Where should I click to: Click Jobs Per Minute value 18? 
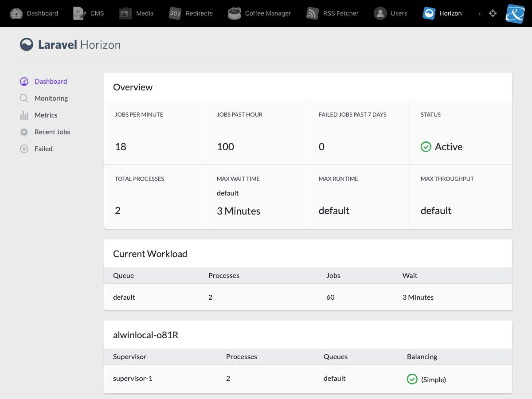[121, 147]
